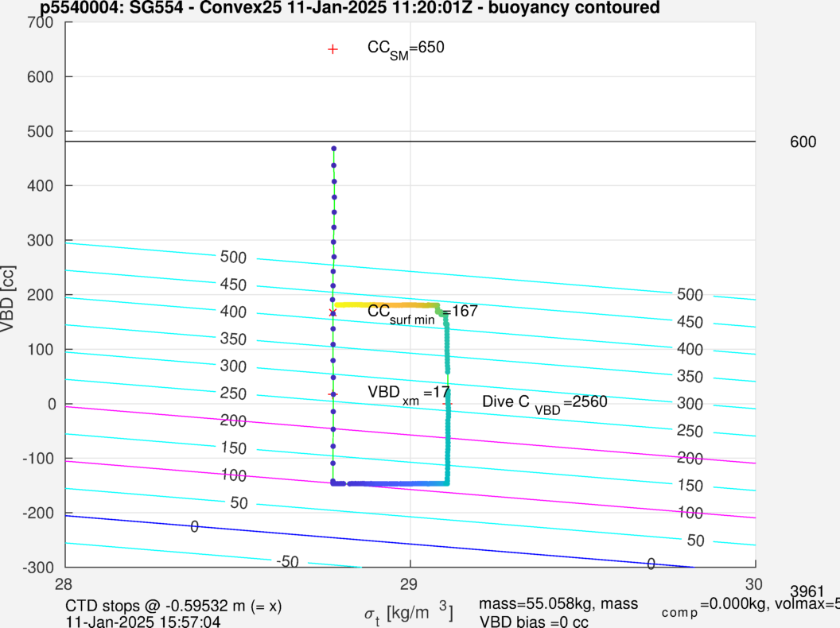Screen dimensions: 840x628
Task: Select the left-side contour label 250
Action: (234, 393)
